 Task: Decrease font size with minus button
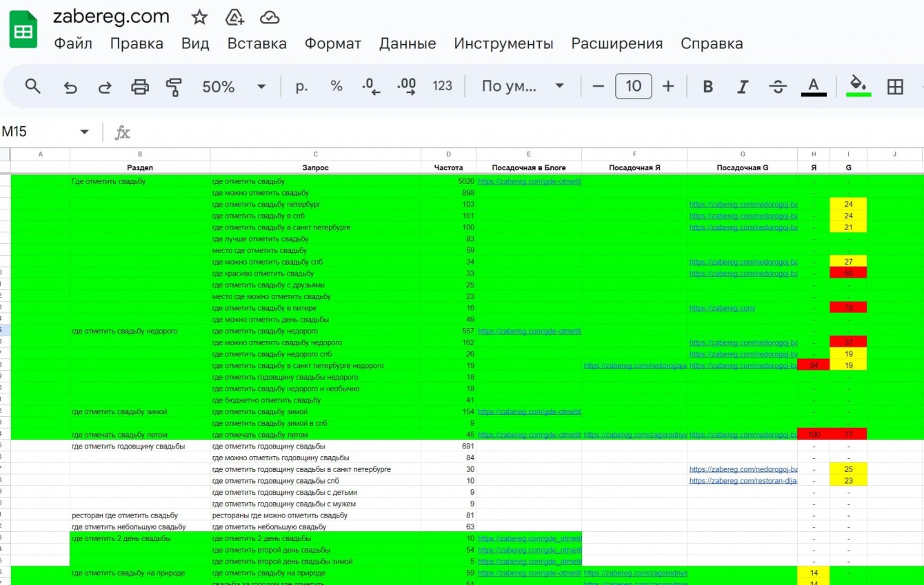[599, 86]
